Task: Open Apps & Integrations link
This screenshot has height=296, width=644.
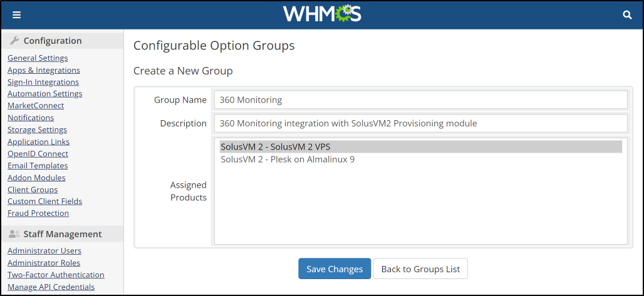Action: click(43, 70)
